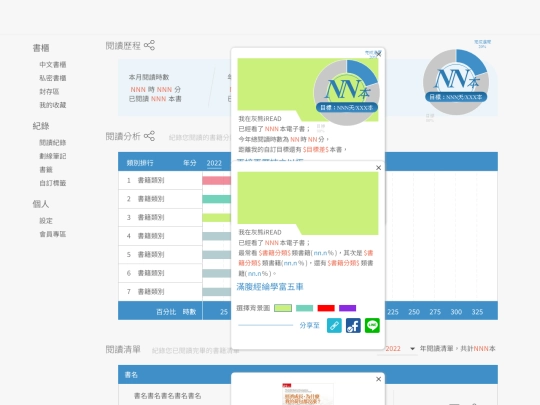
Task: Click the book cover thumbnail in bottom popup
Action: [308, 394]
